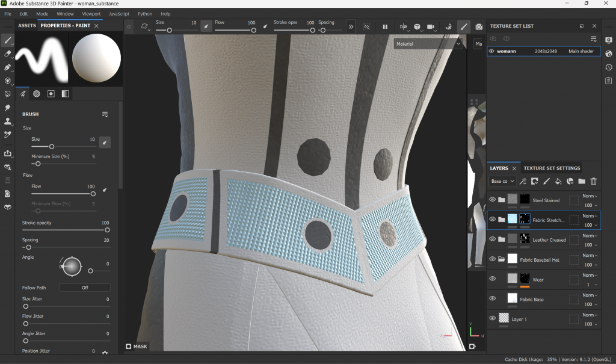This screenshot has height=364, width=616.
Task: Open the Base color channel dropdown
Action: 503,181
